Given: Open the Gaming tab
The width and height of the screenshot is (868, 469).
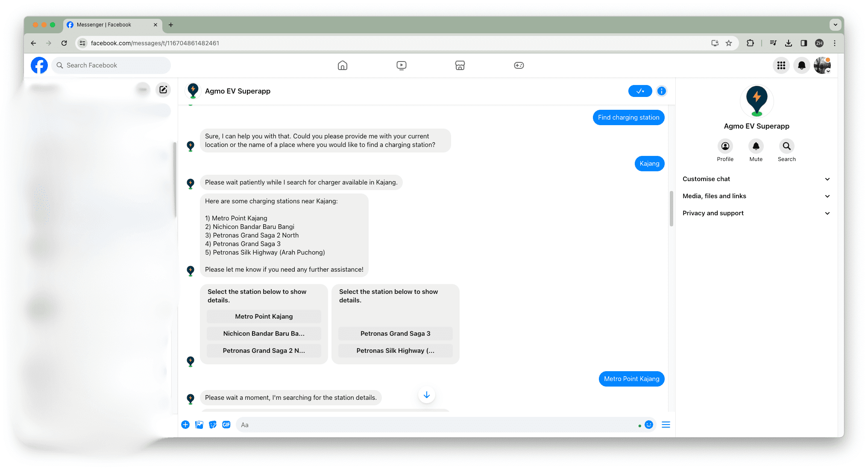Looking at the screenshot, I should tap(519, 65).
